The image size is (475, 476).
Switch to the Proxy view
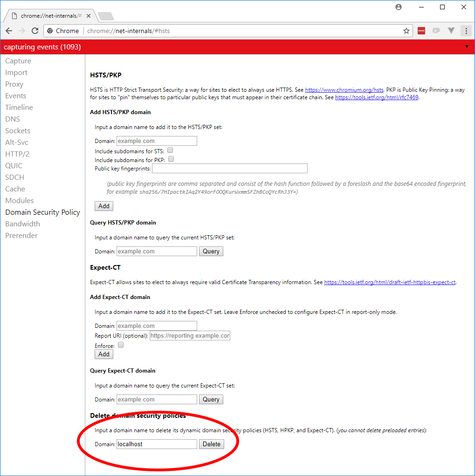coord(14,84)
